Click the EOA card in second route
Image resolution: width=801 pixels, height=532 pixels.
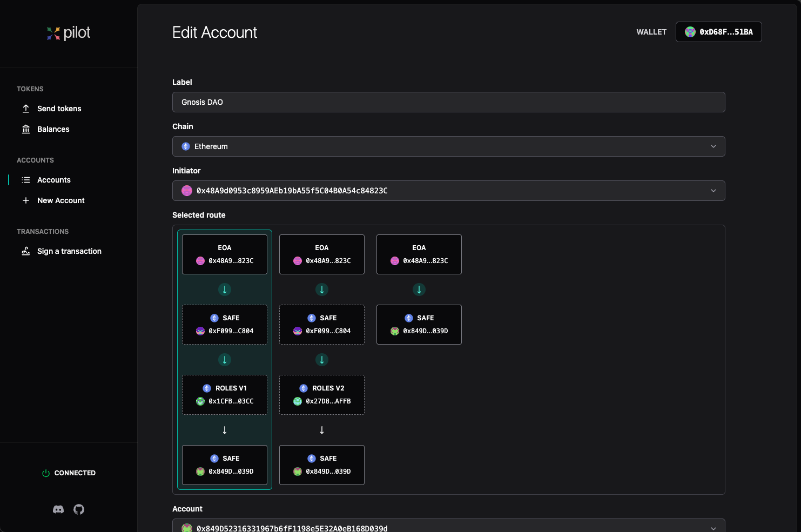(x=322, y=254)
